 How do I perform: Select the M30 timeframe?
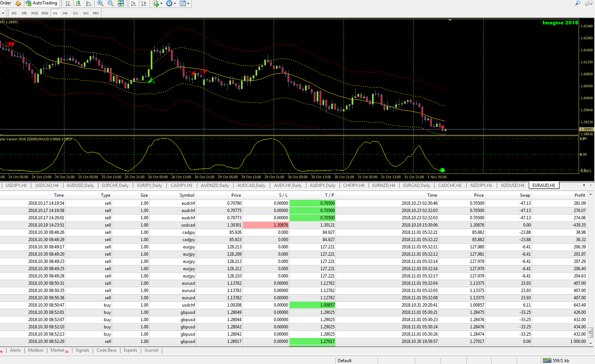click(x=45, y=13)
